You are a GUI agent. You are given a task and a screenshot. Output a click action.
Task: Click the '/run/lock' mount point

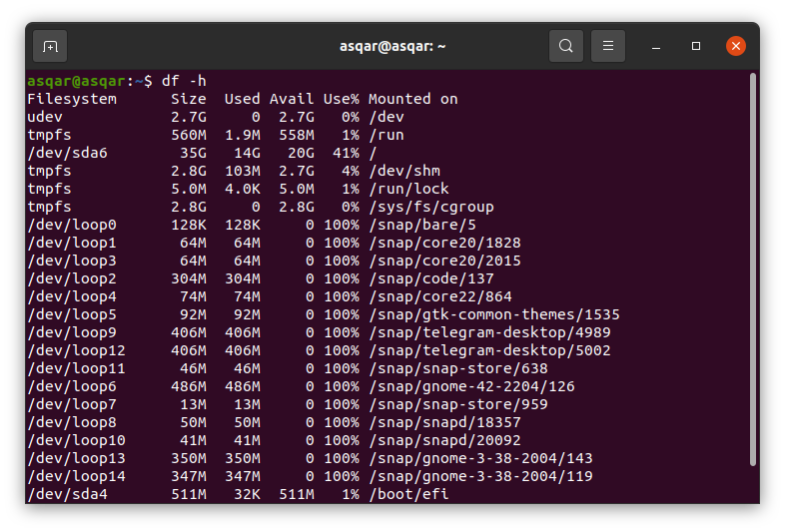(408, 189)
